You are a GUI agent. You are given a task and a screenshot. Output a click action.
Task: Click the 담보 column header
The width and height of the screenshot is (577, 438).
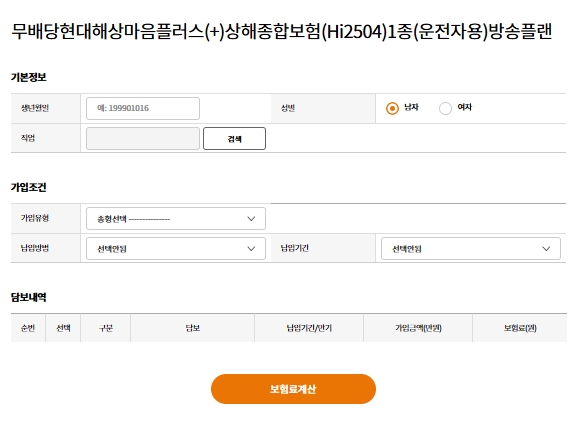tap(192, 328)
